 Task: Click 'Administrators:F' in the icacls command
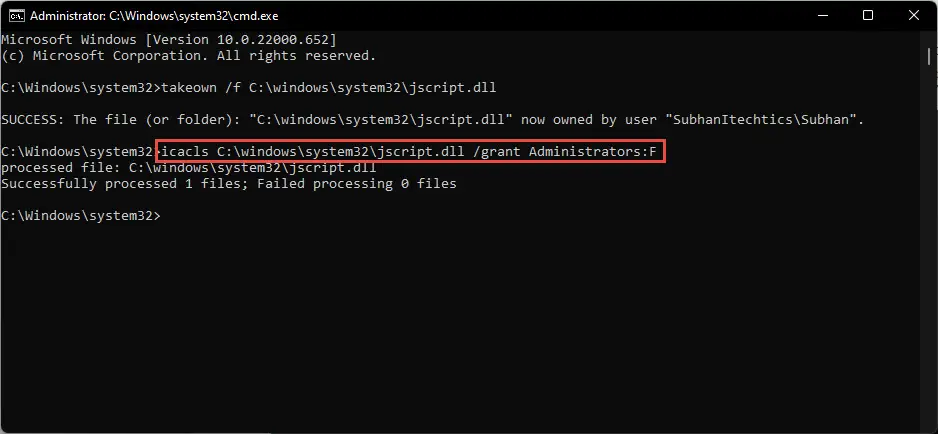[x=592, y=152]
